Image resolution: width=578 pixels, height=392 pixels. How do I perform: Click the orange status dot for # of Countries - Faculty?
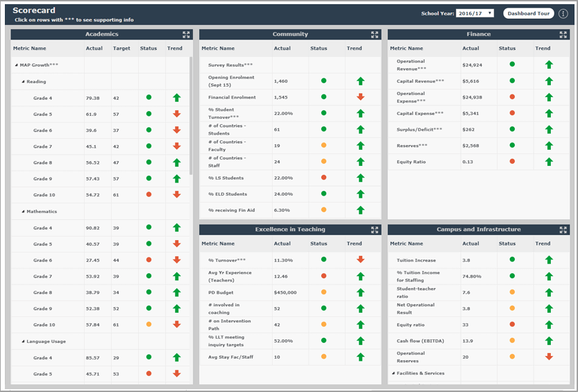[x=323, y=145]
